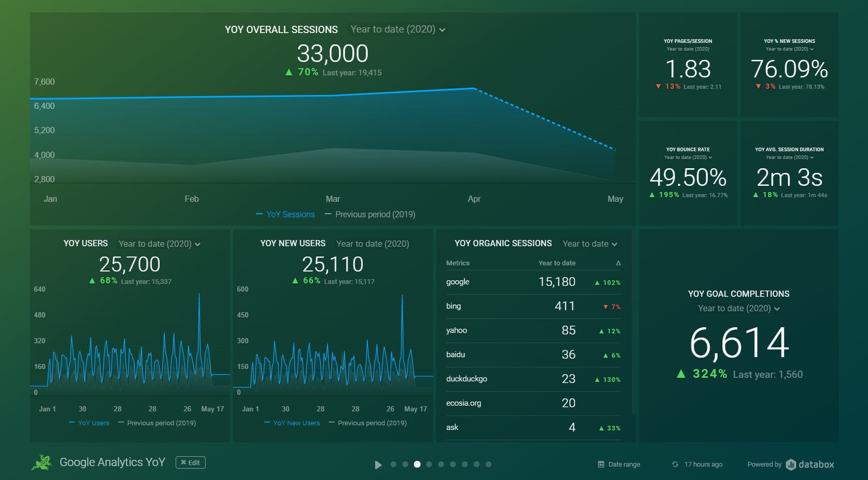Viewport: 868px width, 480px height.
Task: Click red down arrow beside 13% pages/session
Action: pyautogui.click(x=658, y=87)
